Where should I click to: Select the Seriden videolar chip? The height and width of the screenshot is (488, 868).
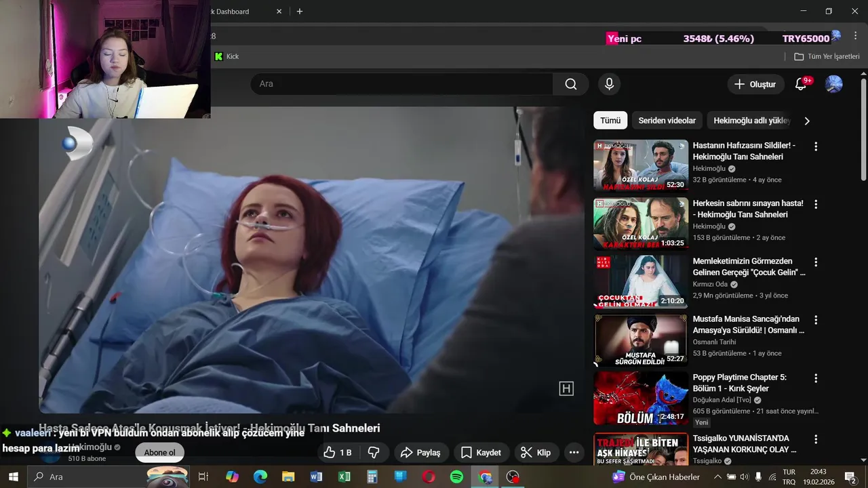click(x=667, y=121)
